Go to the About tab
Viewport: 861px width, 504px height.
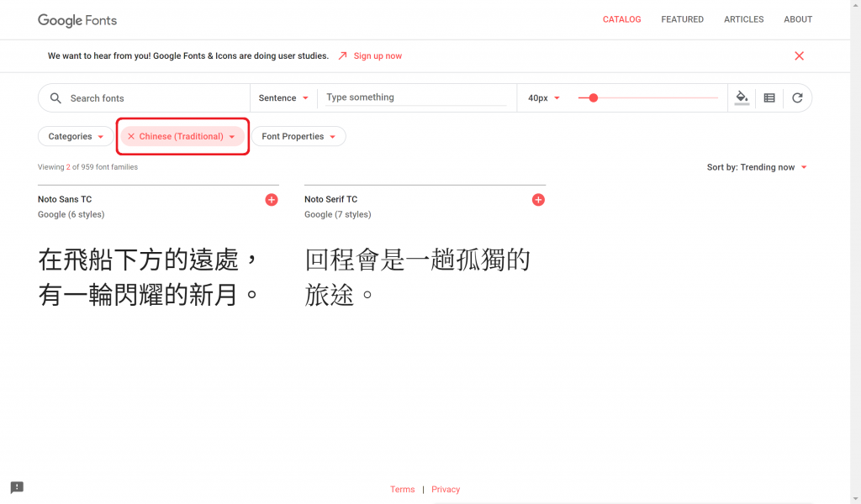pyautogui.click(x=798, y=19)
